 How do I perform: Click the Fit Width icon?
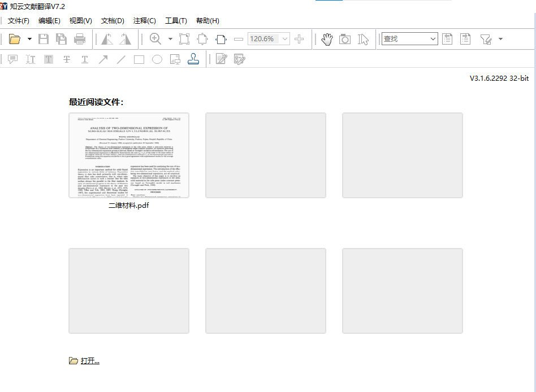coord(221,40)
